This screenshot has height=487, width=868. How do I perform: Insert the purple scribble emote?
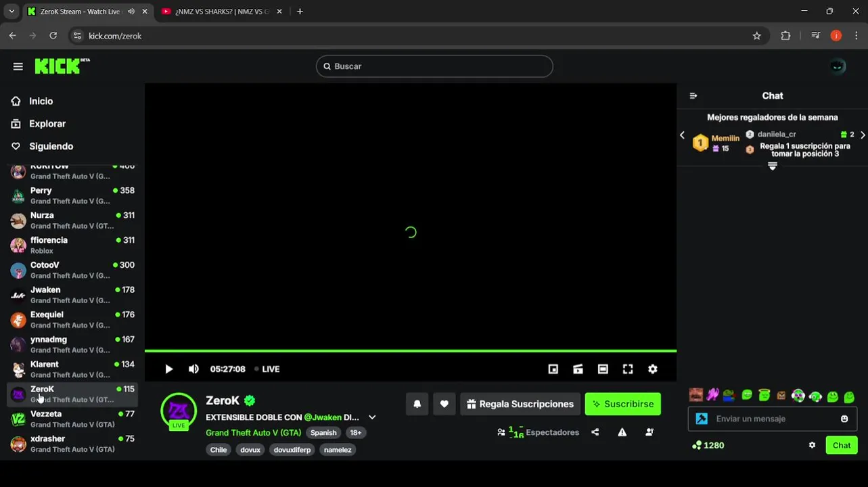point(713,395)
